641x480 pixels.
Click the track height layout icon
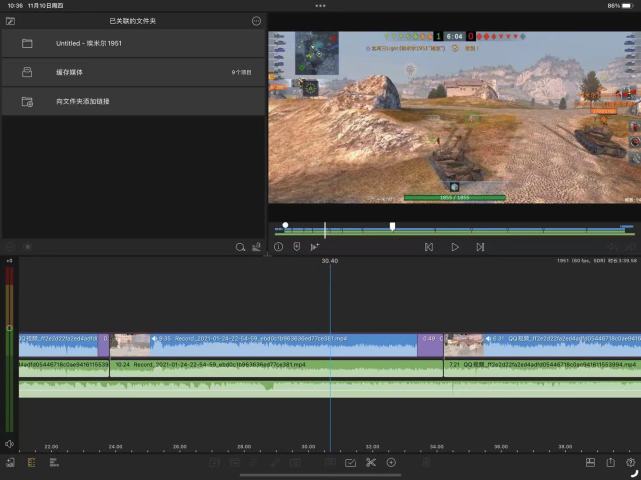(54, 462)
